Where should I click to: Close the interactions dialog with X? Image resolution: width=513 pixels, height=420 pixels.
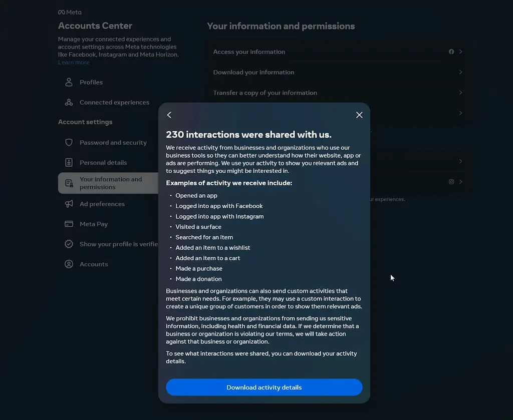point(359,115)
